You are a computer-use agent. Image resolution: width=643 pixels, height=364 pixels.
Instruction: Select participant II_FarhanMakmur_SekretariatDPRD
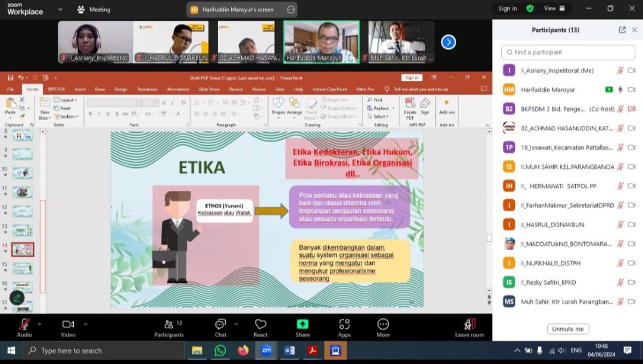[568, 205]
